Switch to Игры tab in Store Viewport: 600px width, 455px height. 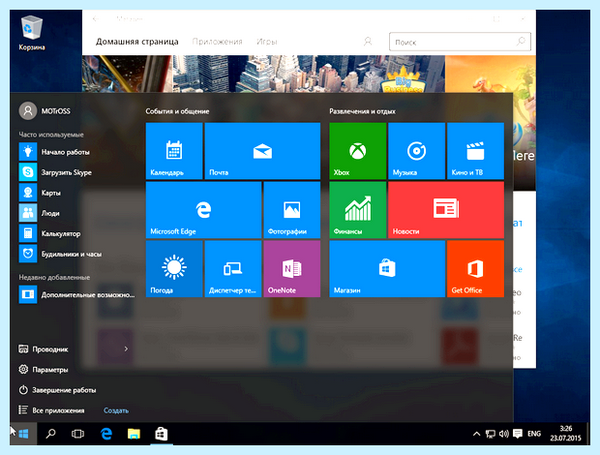[x=267, y=42]
